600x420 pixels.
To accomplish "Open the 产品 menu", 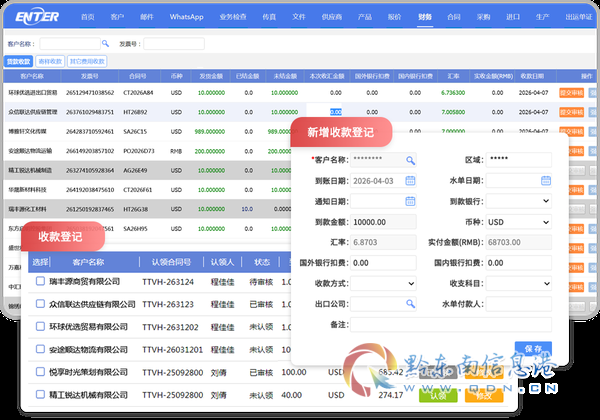I will tap(365, 17).
